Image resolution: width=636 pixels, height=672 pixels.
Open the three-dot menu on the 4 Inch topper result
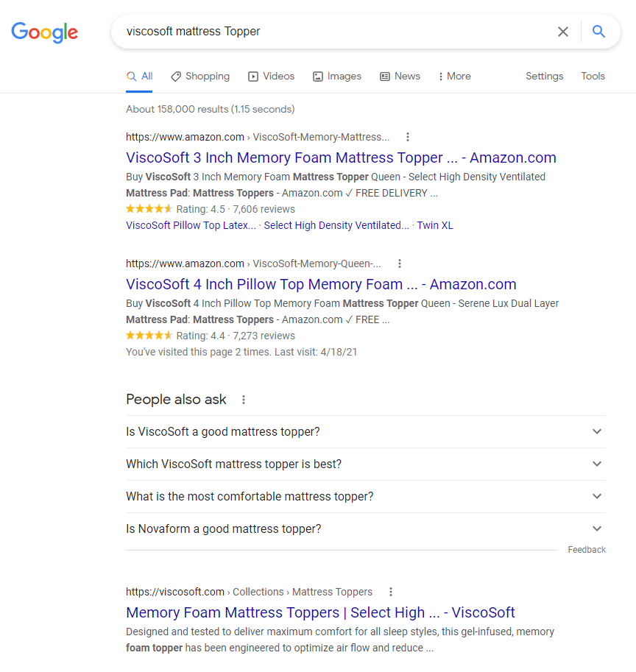400,264
